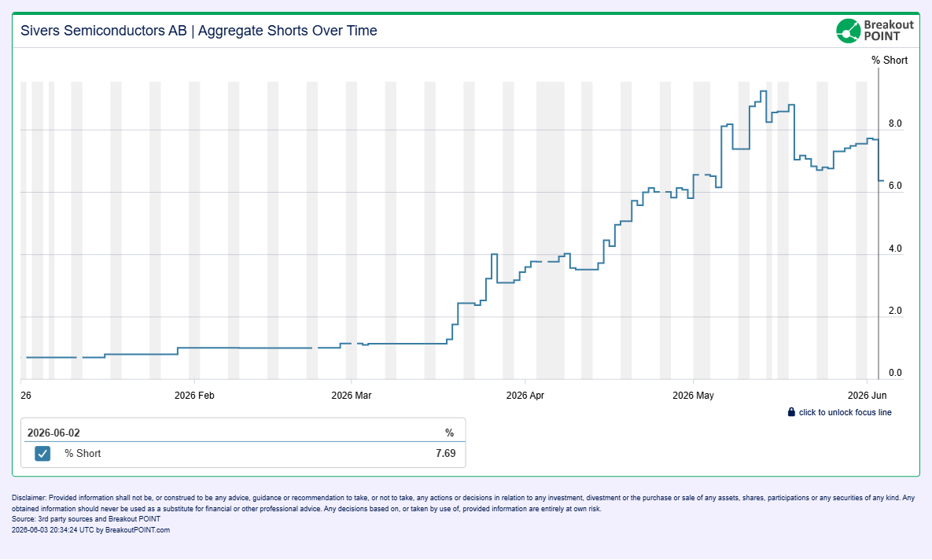The image size is (932, 560).
Task: Click the vertical focus line marker on chart
Action: (879, 223)
